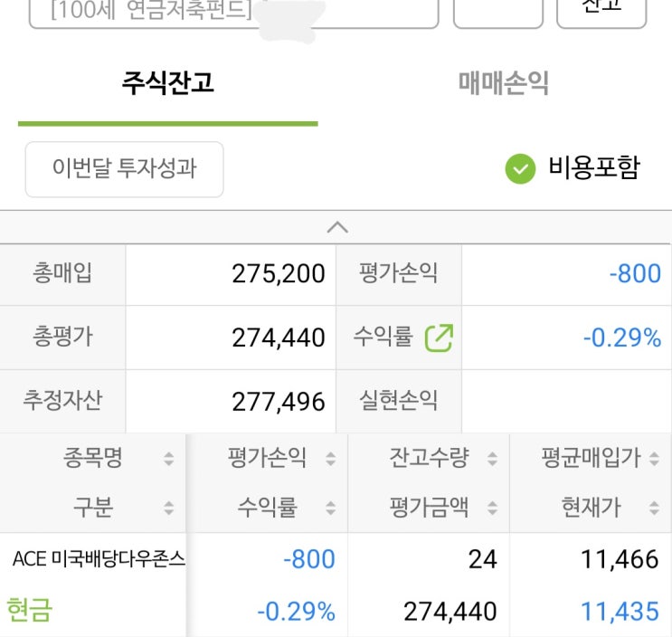Screen dimensions: 672x637
Task: Select ACE 미국배당다우존스 stock row
Action: 99,559
